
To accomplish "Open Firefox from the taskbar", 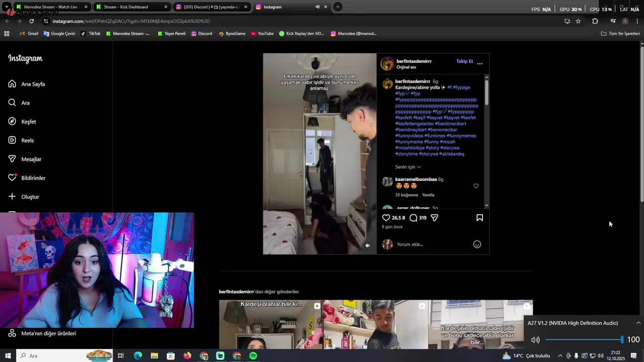I will (x=187, y=356).
